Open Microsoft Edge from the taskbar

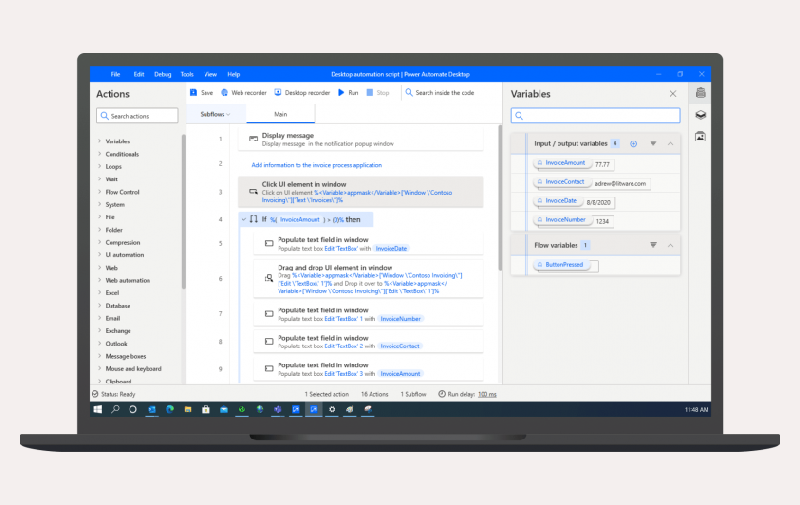click(170, 409)
